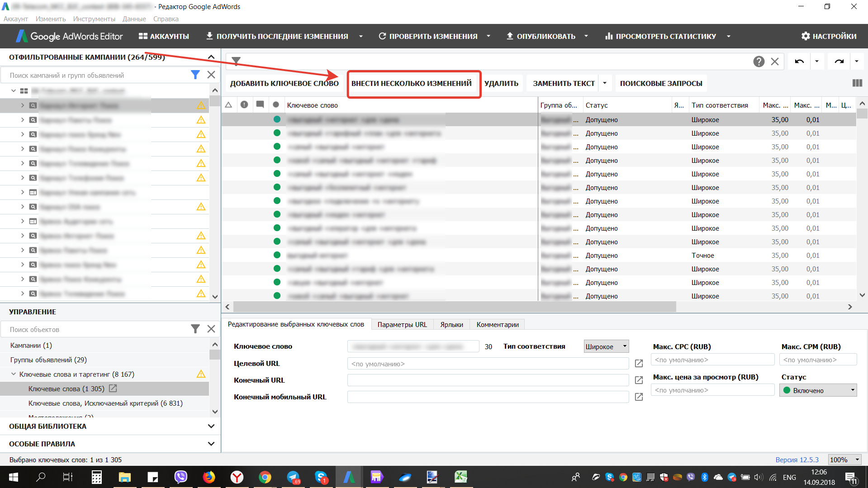Switch to Параметры URL tab
The image size is (868, 488).
click(x=402, y=324)
